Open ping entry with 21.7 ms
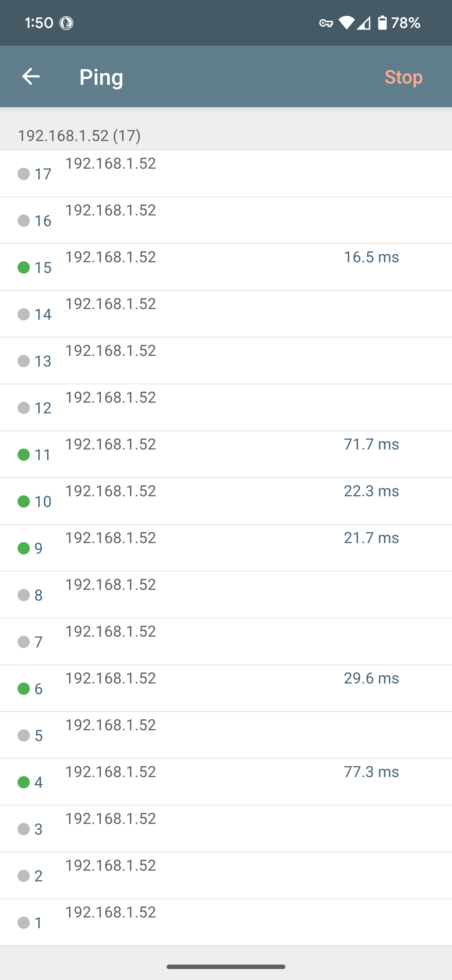Image resolution: width=452 pixels, height=980 pixels. (226, 548)
